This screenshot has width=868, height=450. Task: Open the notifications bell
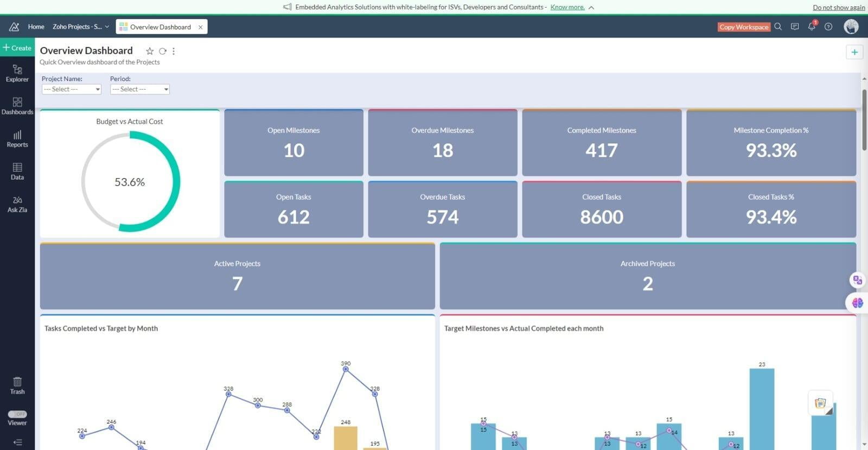(812, 26)
